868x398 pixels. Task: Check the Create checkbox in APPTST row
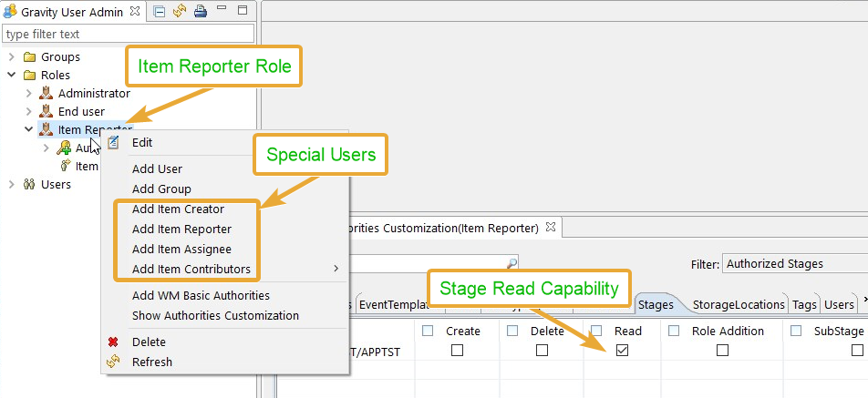(x=458, y=350)
